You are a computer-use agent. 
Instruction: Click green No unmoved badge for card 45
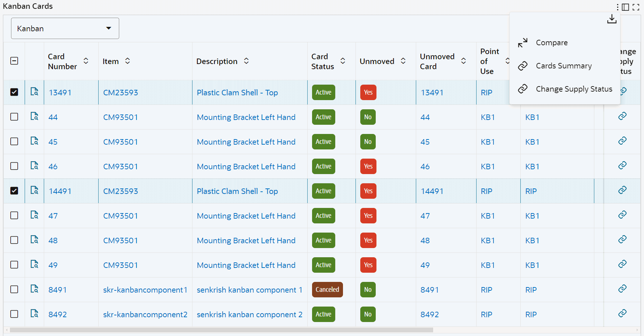(368, 142)
